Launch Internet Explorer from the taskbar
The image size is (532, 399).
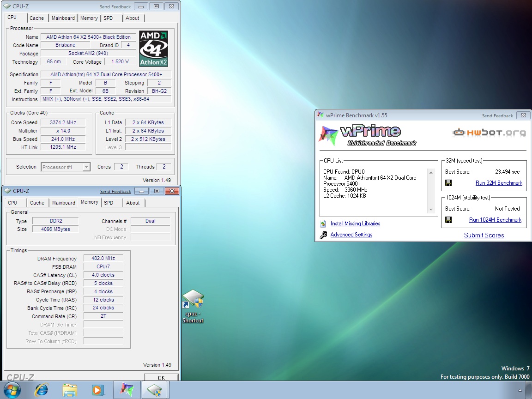pos(42,390)
